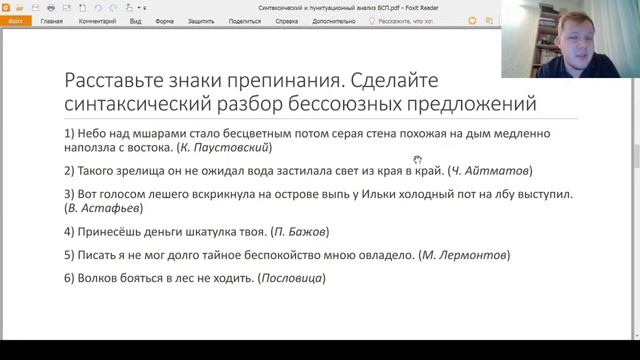Click the blank page icon in quick toolbar
This screenshot has width=640, height=360.
(82, 8)
